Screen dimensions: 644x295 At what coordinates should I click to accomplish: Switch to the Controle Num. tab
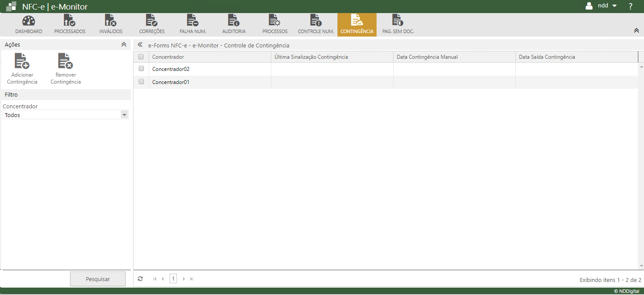pos(316,24)
